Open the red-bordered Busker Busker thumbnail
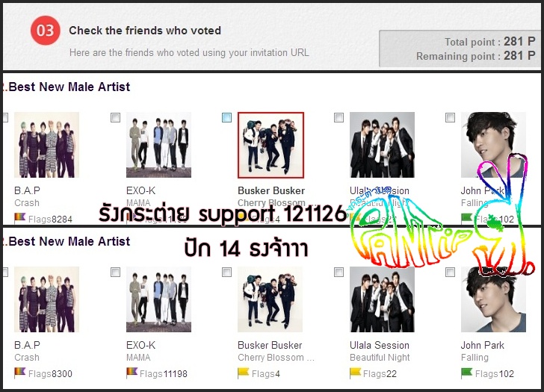This screenshot has height=392, width=544. click(271, 145)
